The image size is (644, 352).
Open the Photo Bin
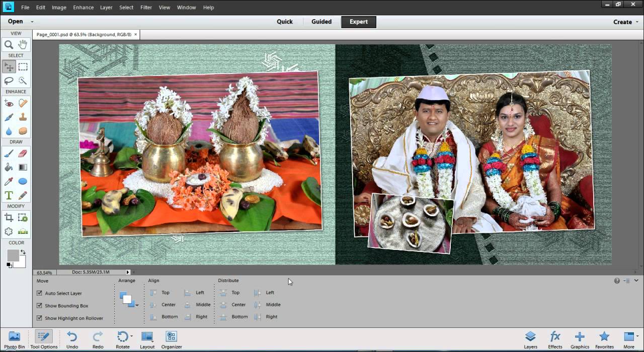click(14, 340)
